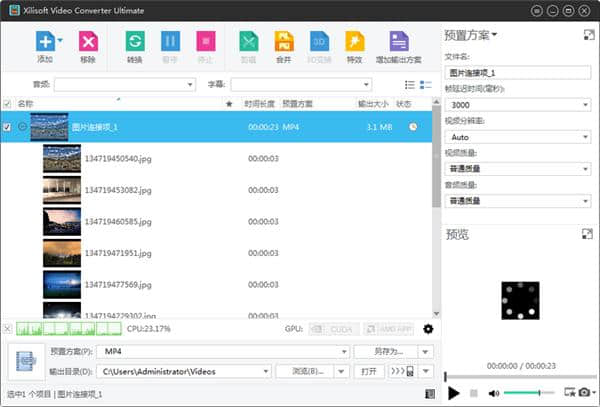Click the 添加 (Add) file icon

click(x=45, y=42)
